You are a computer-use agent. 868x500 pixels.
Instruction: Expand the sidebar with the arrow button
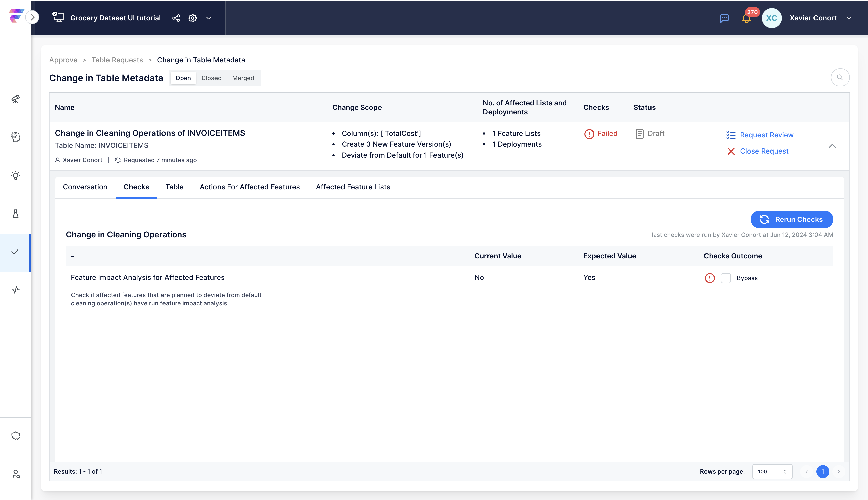tap(33, 17)
